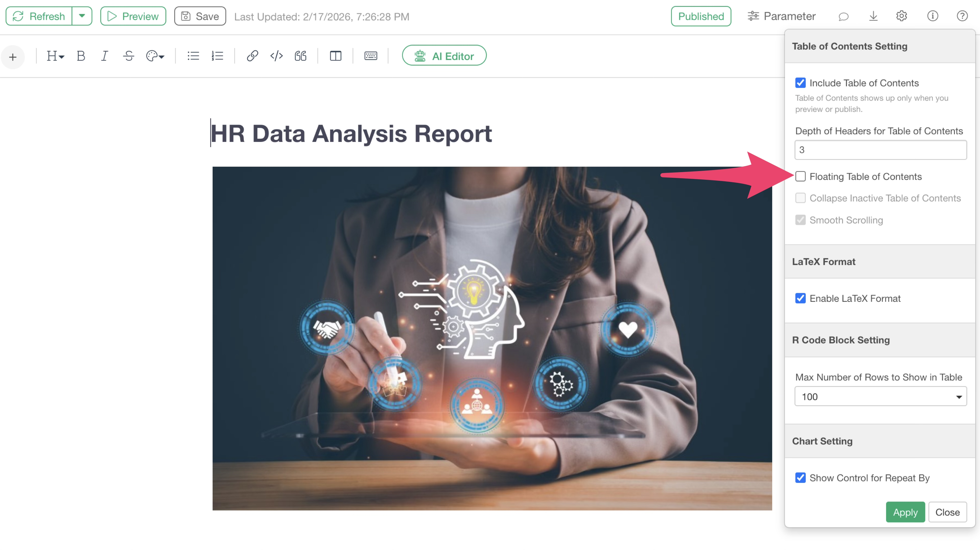Click the Italic formatting icon
980x550 pixels.
click(x=104, y=56)
